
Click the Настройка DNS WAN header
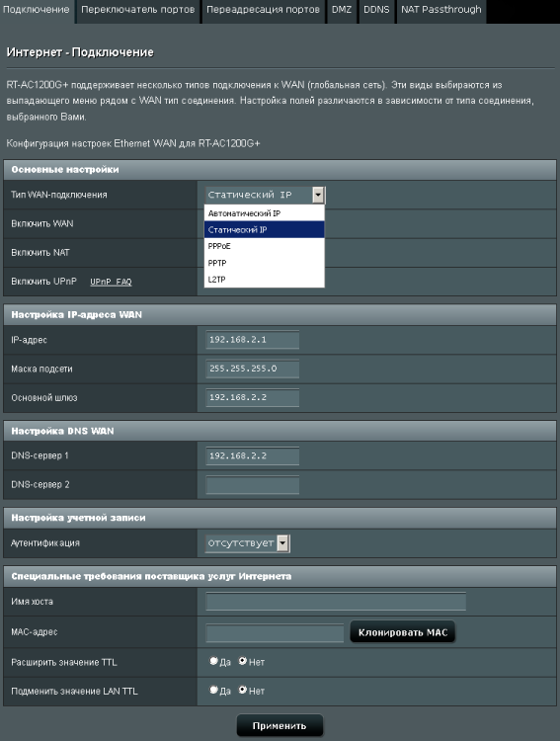[x=280, y=431]
